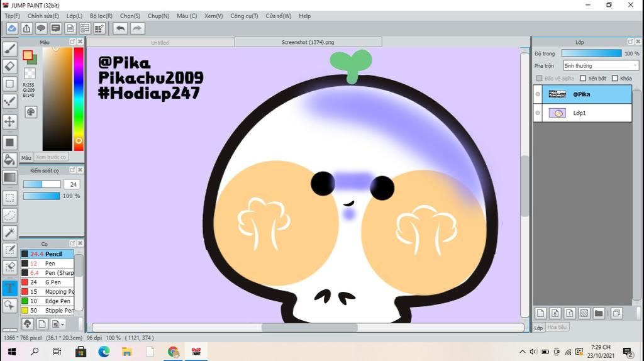Add a new brush in brush panel
This screenshot has width=644, height=361.
pyautogui.click(x=42, y=324)
